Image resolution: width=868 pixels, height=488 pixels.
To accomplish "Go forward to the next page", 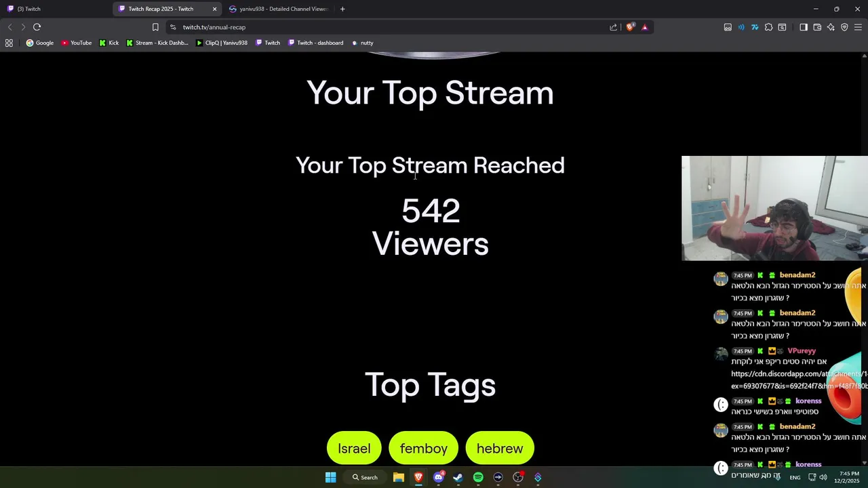I will coord(23,27).
